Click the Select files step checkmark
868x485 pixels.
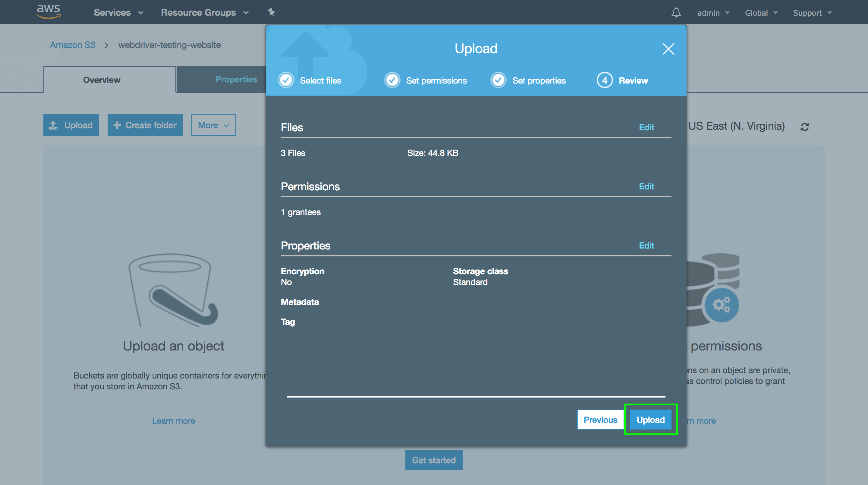click(286, 80)
